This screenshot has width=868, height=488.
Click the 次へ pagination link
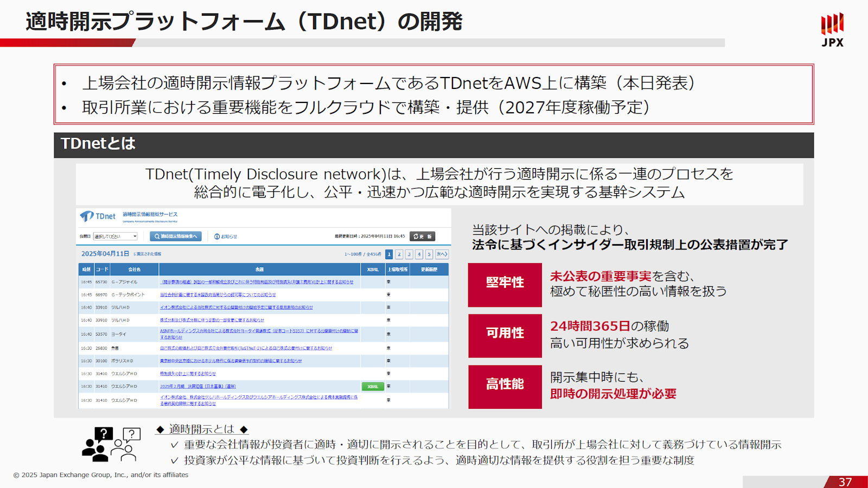click(441, 254)
